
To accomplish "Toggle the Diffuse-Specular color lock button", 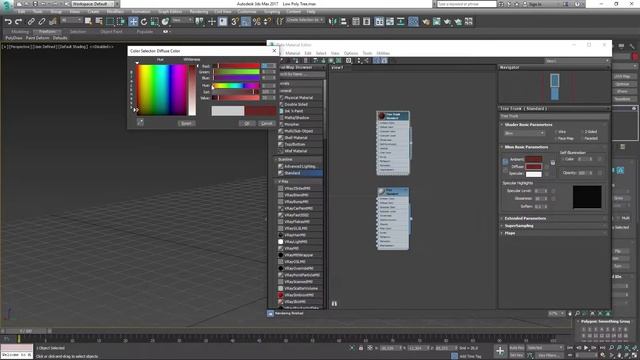I will (x=505, y=170).
